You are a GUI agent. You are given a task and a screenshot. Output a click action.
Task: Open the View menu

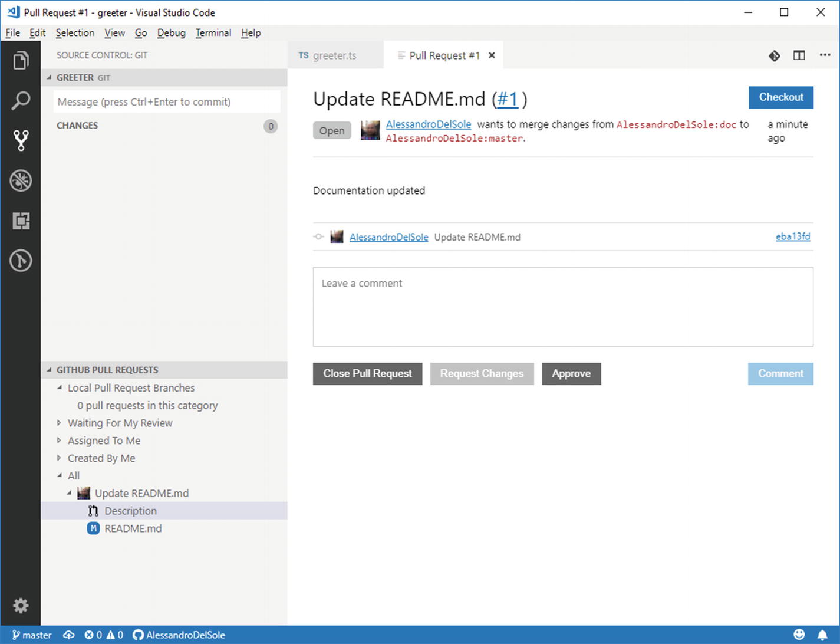pos(114,33)
